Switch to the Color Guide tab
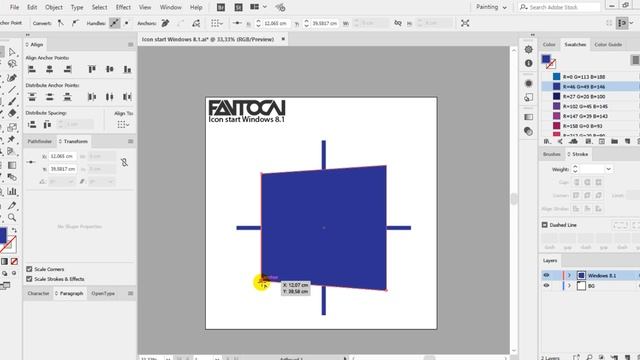This screenshot has height=360, width=640. click(x=608, y=44)
